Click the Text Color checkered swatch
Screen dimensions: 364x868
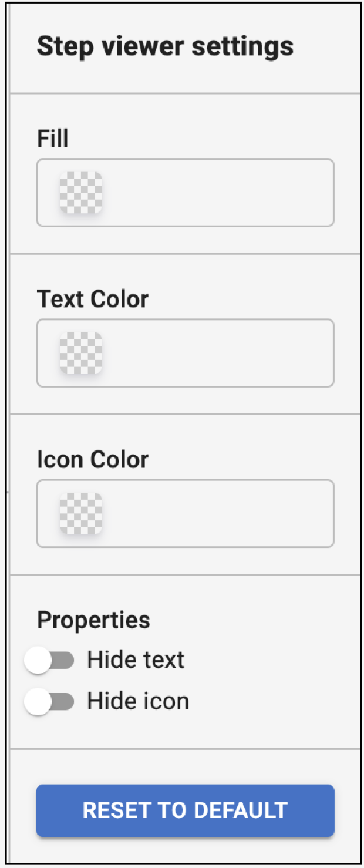[81, 353]
